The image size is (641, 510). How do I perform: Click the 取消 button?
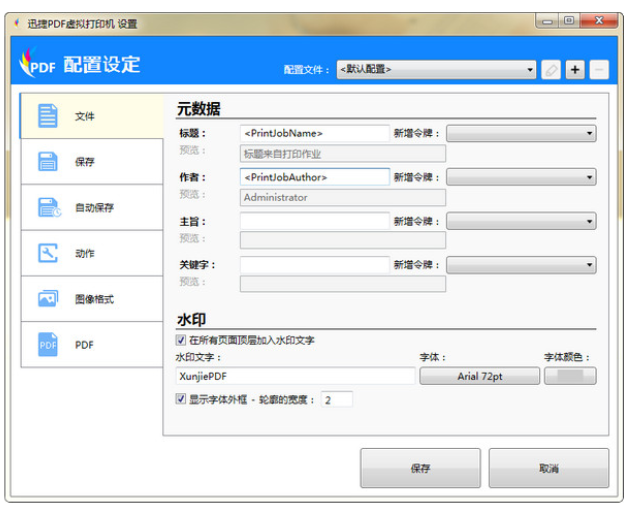click(x=548, y=468)
